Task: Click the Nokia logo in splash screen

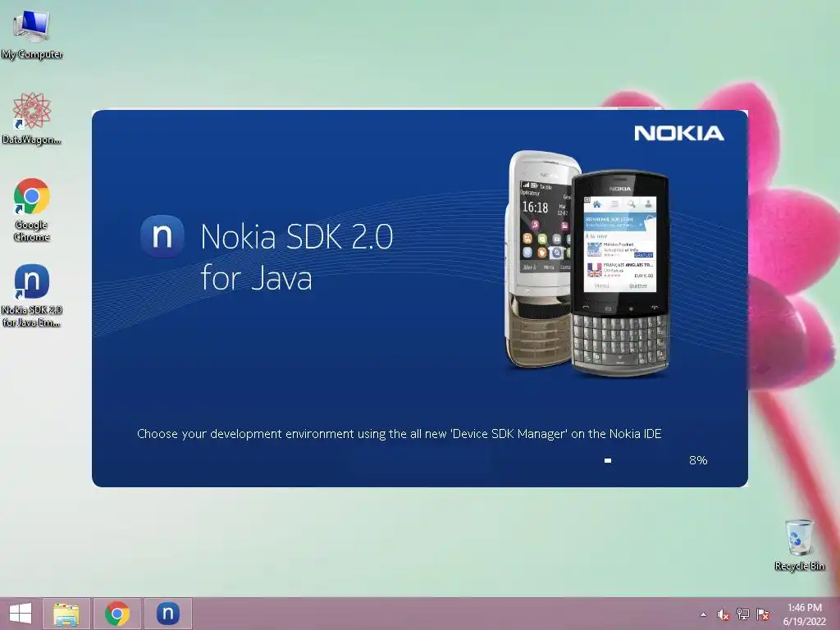Action: [x=678, y=134]
